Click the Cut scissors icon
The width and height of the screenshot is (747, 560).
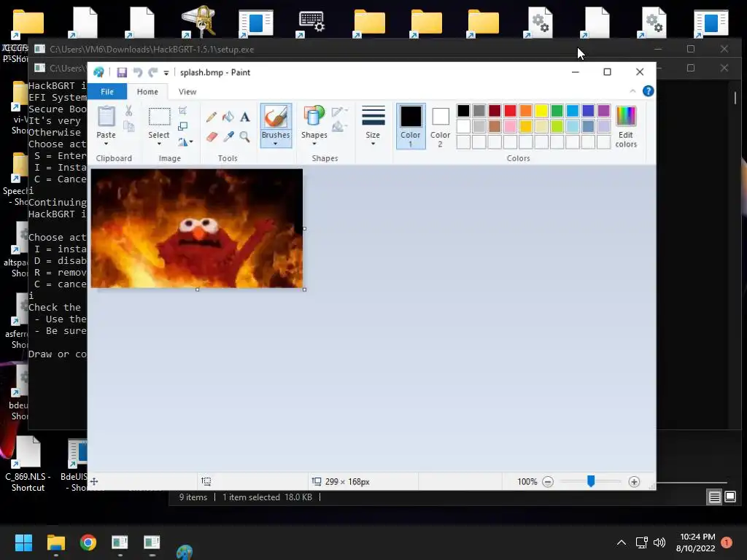coord(128,111)
